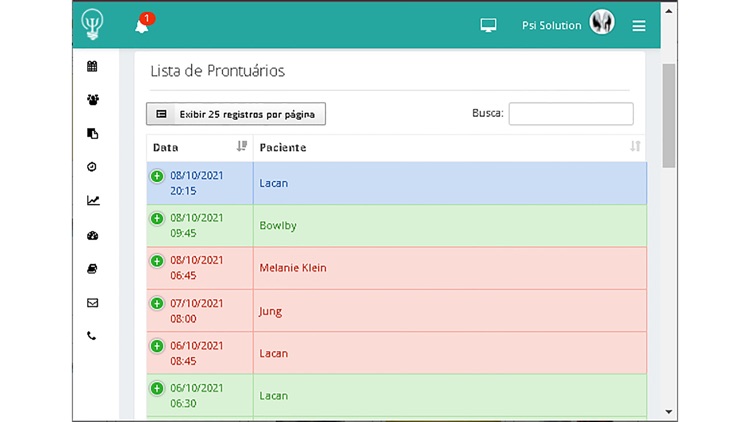Click the monitor screen icon in header
The width and height of the screenshot is (750, 422).
coord(488,25)
